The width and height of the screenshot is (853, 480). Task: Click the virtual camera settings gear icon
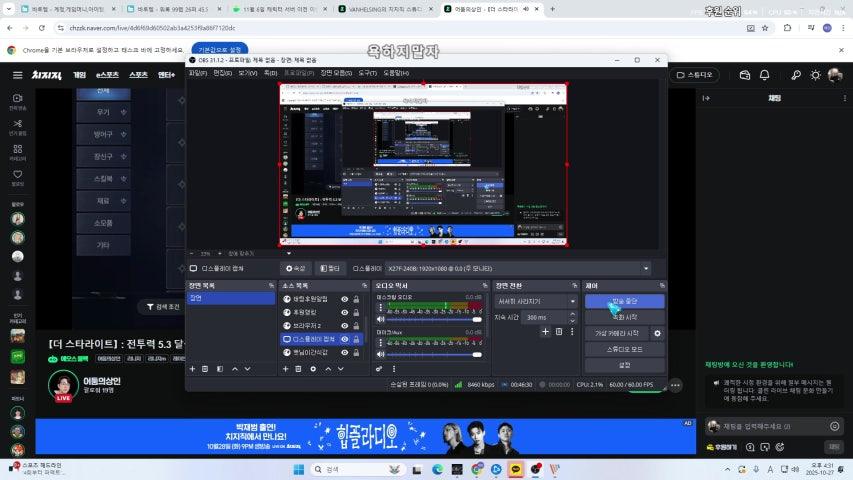pyautogui.click(x=657, y=333)
